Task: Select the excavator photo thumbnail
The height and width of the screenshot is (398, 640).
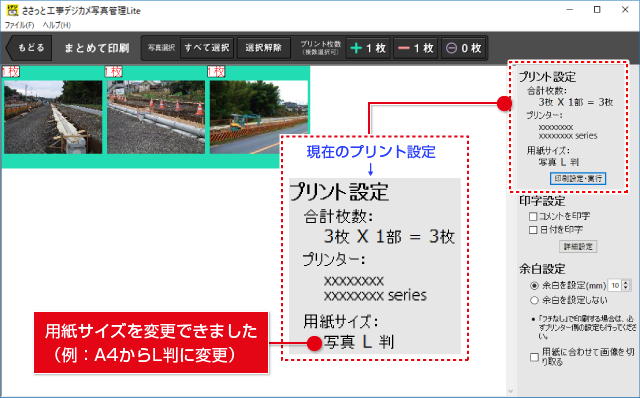Action: [x=259, y=117]
